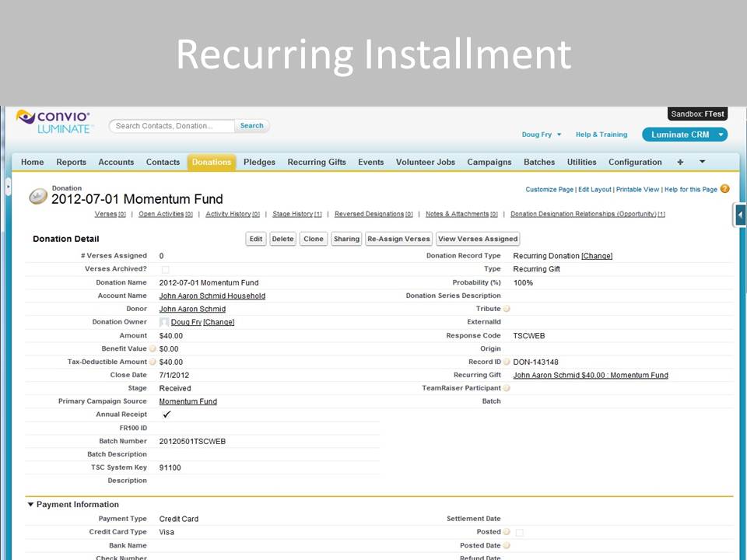Screen dimensions: 747x560
Task: Click the help icon beside Help for this Page
Action: coord(725,189)
